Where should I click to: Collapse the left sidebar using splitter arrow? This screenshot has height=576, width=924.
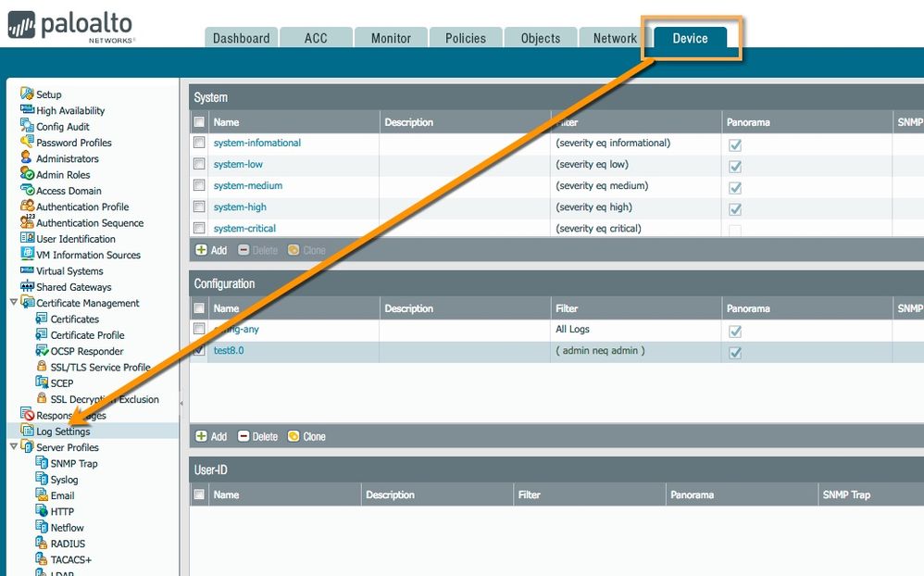coord(181,404)
